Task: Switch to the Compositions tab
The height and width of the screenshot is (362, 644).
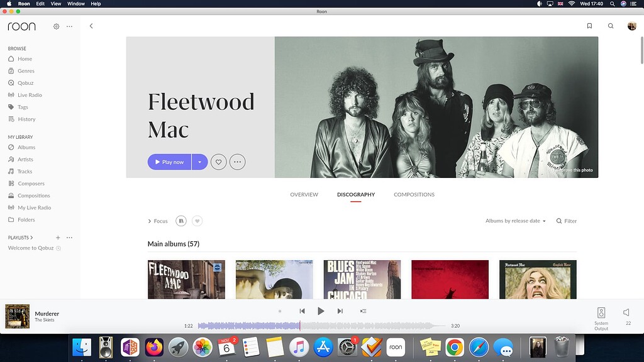Action: coord(414,194)
